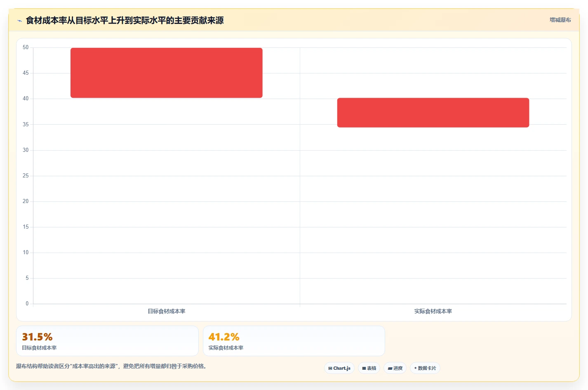This screenshot has height=390, width=588.
Task: Click the 增减瀑布 label in the header
Action: point(560,20)
